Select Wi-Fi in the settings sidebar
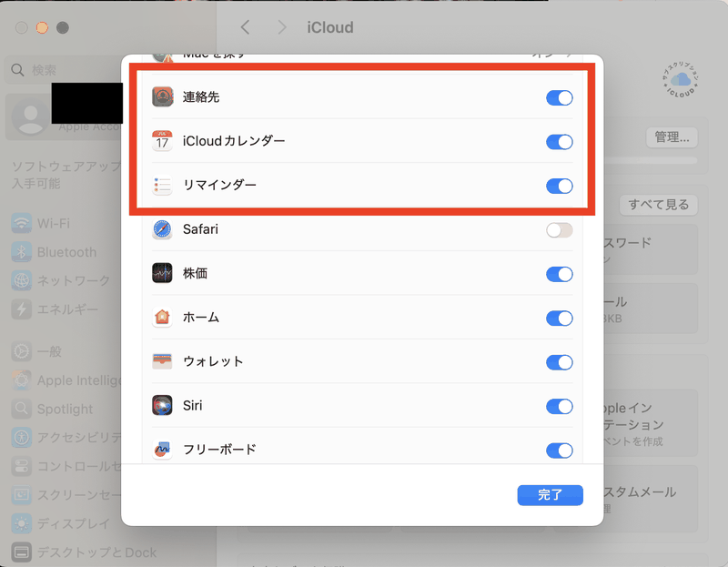728x567 pixels. (54, 223)
